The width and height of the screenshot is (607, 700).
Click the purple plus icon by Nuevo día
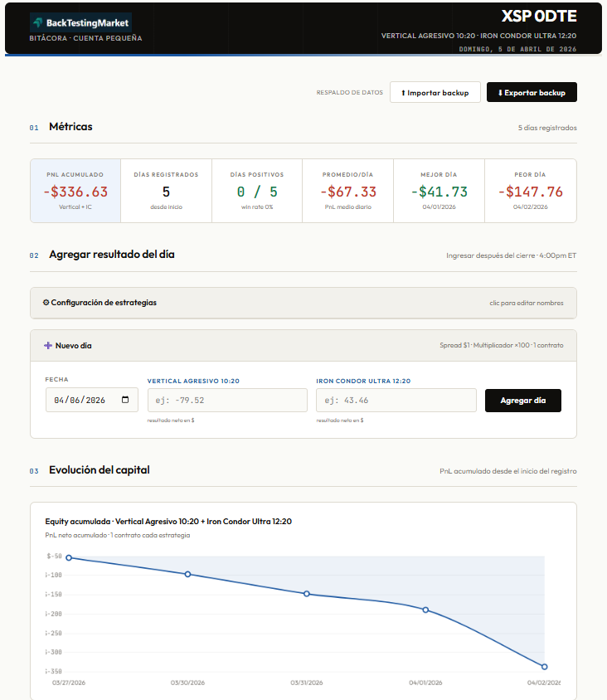click(x=48, y=345)
